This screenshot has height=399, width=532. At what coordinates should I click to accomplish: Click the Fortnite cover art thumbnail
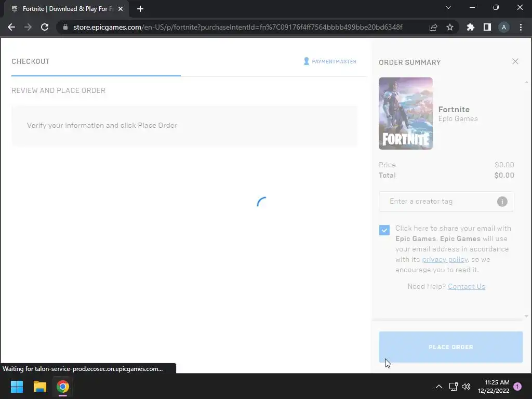pos(405,113)
